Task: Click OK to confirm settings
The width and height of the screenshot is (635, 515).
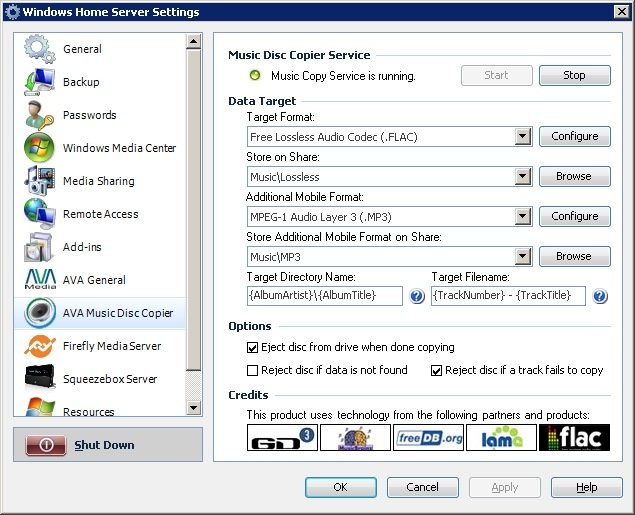Action: [x=341, y=487]
